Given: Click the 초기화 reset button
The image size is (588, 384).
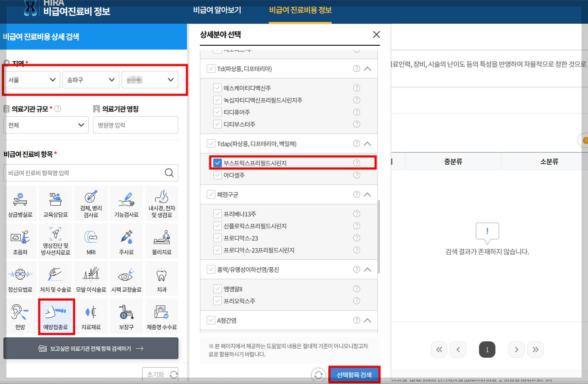Looking at the screenshot, I should pyautogui.click(x=160, y=375).
